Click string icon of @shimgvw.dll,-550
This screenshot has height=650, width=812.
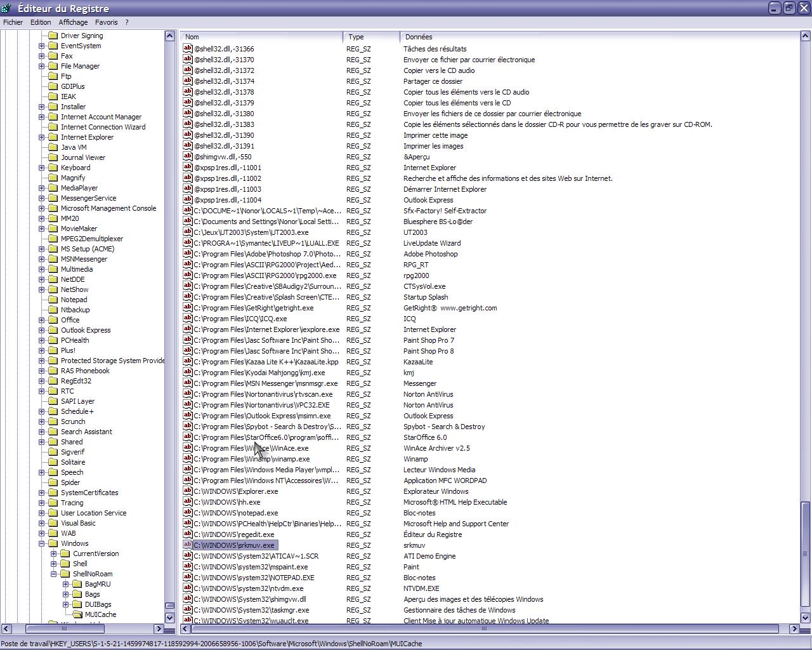[188, 157]
